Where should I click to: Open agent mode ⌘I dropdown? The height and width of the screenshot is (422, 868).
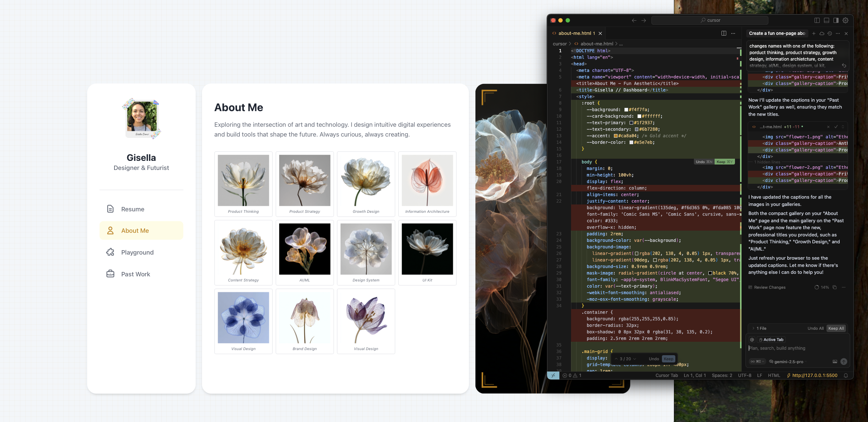tap(758, 361)
